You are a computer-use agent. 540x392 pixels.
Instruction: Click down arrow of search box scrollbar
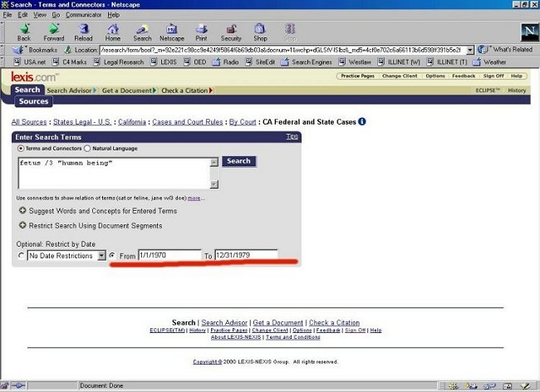point(214,184)
